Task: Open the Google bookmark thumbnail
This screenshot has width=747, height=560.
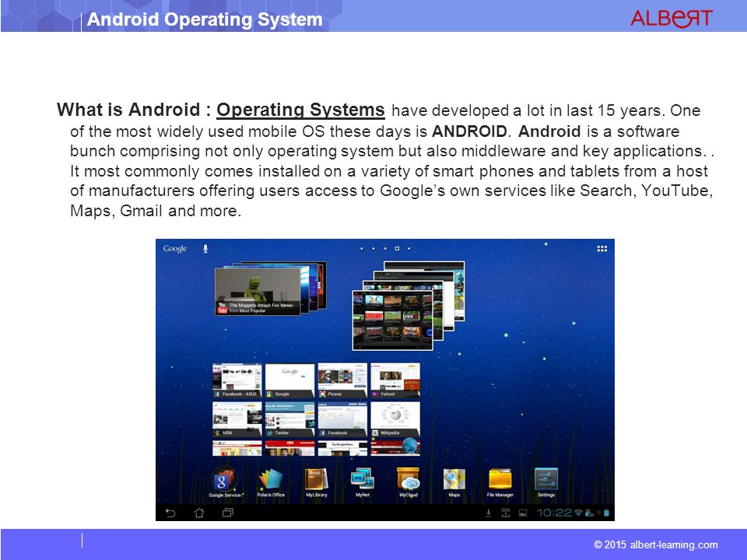Action: (289, 380)
